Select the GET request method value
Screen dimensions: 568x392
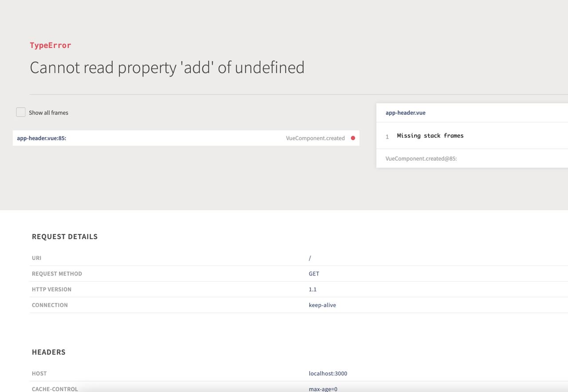(x=314, y=274)
